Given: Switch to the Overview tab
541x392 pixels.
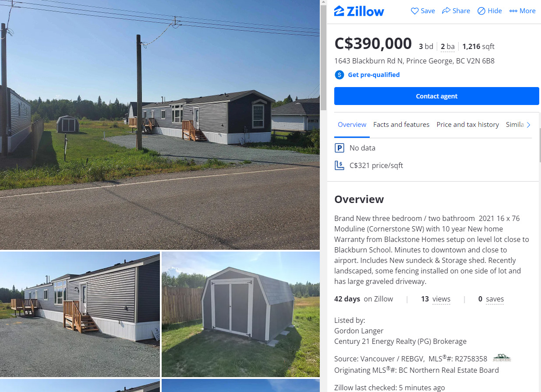Looking at the screenshot, I should click(352, 125).
